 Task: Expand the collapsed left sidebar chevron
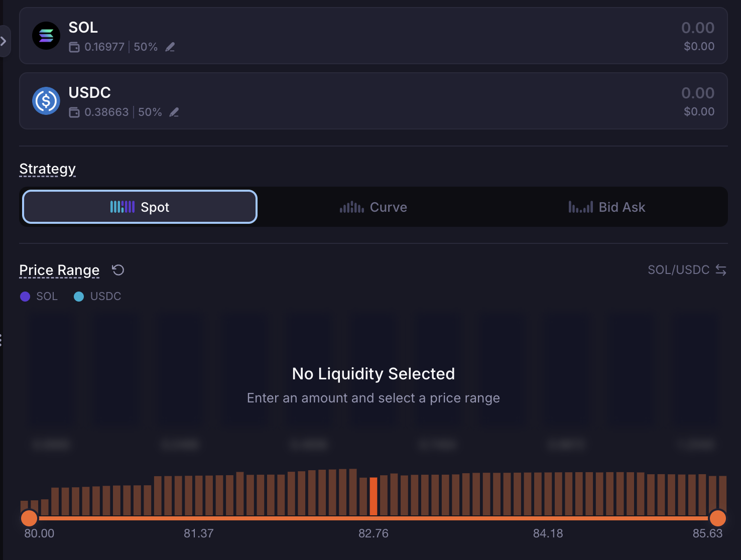[4, 41]
